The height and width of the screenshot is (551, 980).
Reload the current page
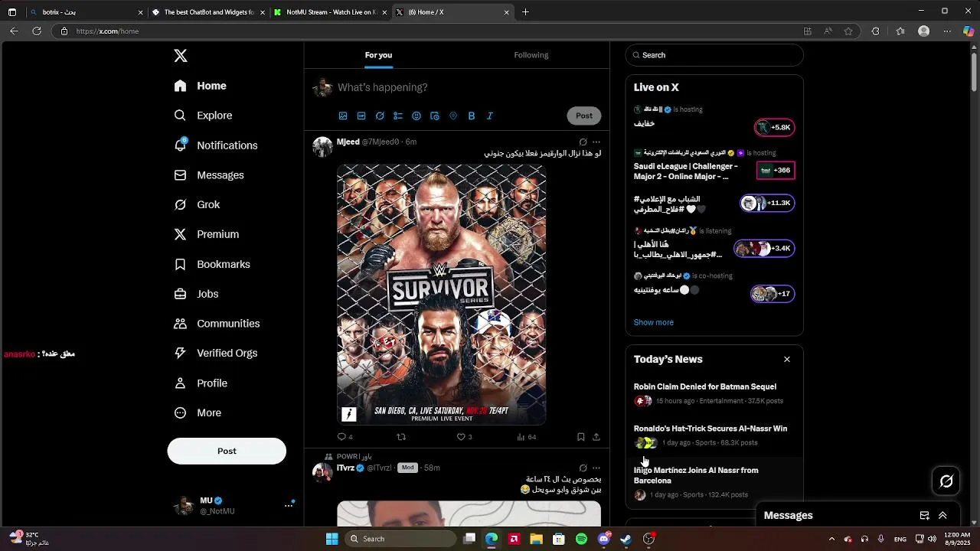tap(37, 31)
